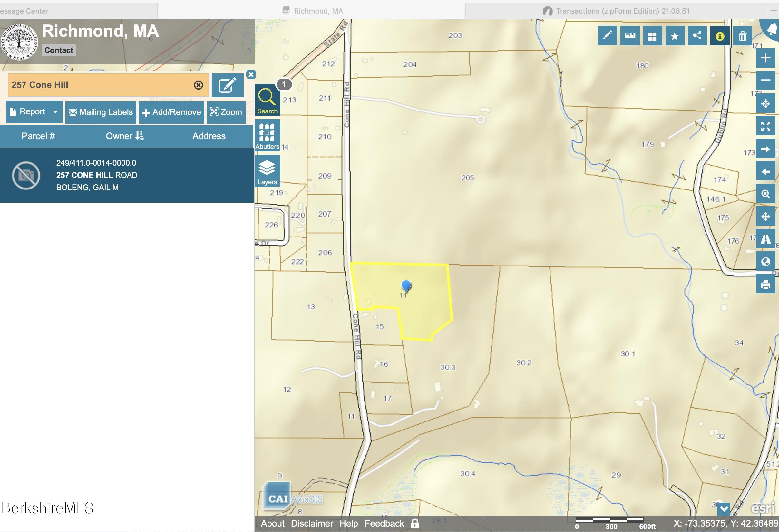Select the 257 Cone Hill Road result row
This screenshot has width=779, height=532.
(x=127, y=175)
